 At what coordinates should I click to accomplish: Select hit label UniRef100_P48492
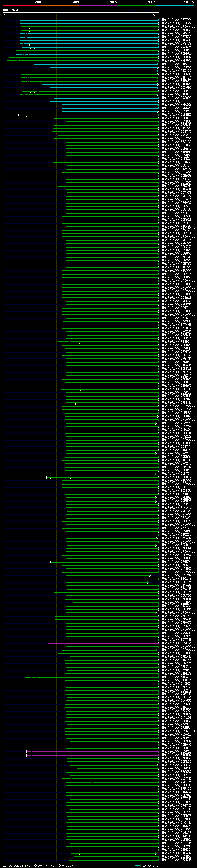pyautogui.click(x=176, y=853)
